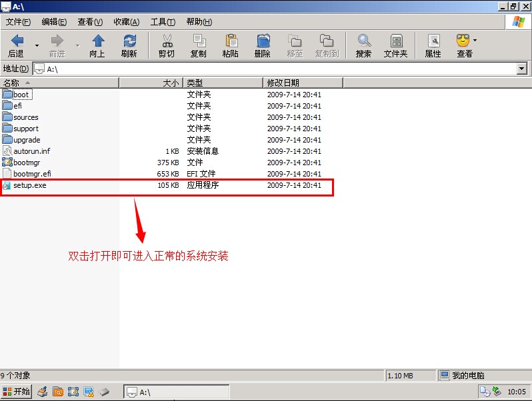This screenshot has height=401, width=532.
Task: Open Properties (属性) from the toolbar
Action: 433,41
